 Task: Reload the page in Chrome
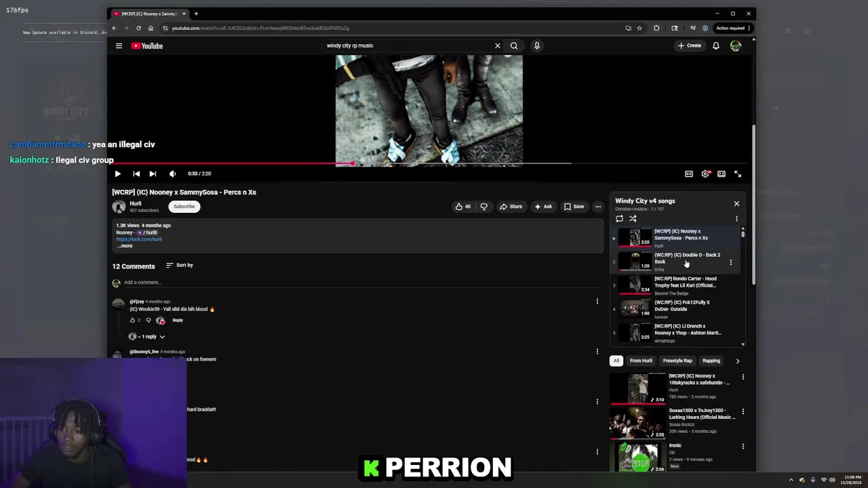[138, 28]
